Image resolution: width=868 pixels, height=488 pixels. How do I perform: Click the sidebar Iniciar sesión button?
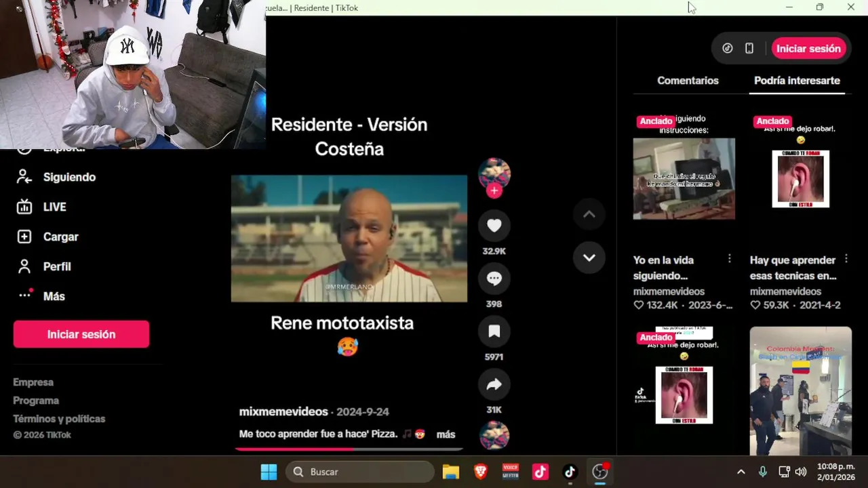(81, 334)
